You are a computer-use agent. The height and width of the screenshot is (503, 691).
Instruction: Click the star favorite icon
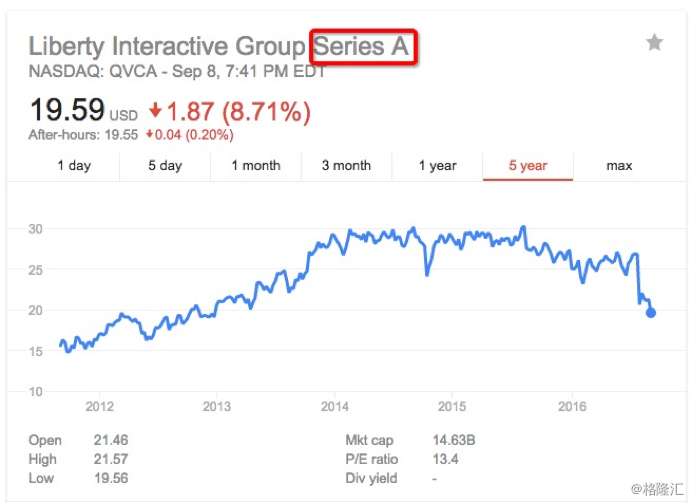click(x=654, y=43)
